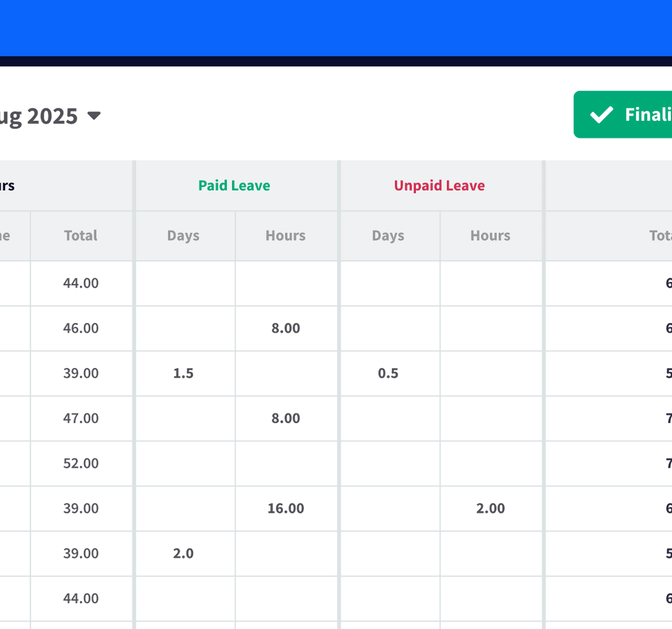This screenshot has width=672, height=629.
Task: Click the Hours header under Unpaid Leave
Action: 490,236
